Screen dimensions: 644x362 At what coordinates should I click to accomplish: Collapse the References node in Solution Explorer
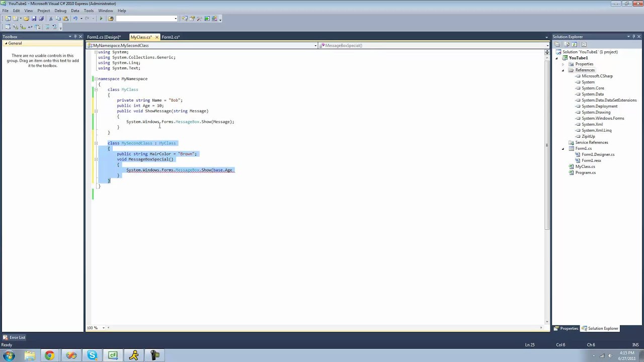(x=563, y=70)
